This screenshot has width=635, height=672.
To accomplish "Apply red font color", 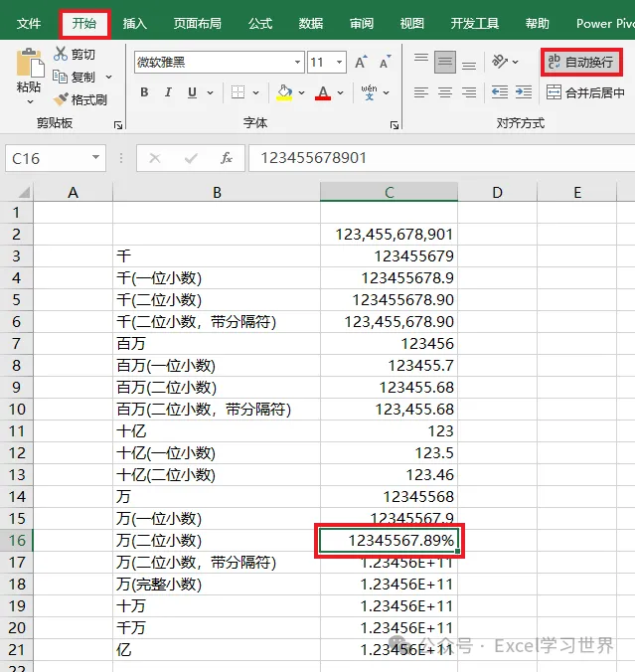I will (x=323, y=92).
